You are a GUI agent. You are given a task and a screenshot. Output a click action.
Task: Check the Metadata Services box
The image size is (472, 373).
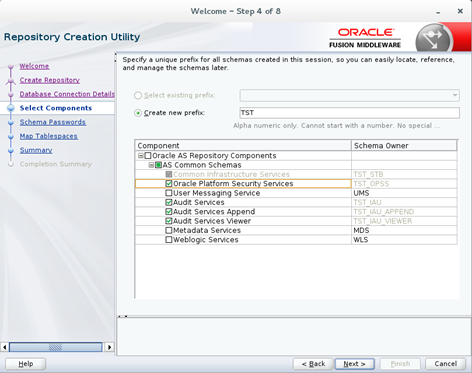pos(169,230)
